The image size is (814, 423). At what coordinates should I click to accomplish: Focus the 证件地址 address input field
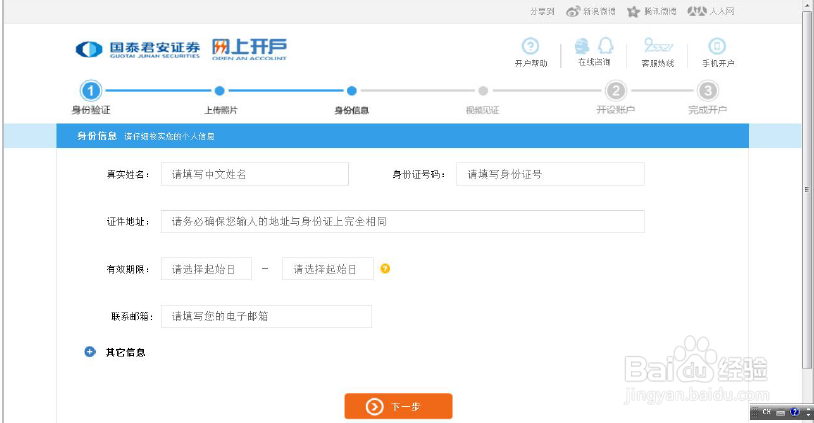point(403,222)
